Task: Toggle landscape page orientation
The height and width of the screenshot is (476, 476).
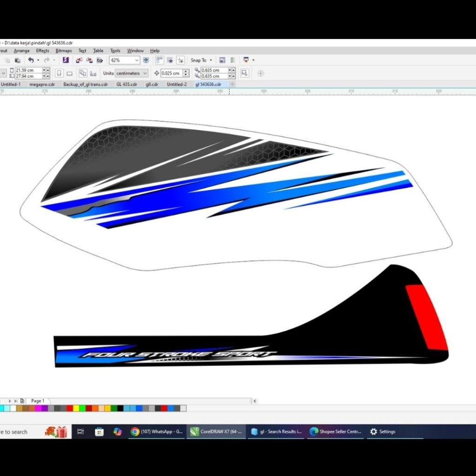Action: click(x=70, y=73)
